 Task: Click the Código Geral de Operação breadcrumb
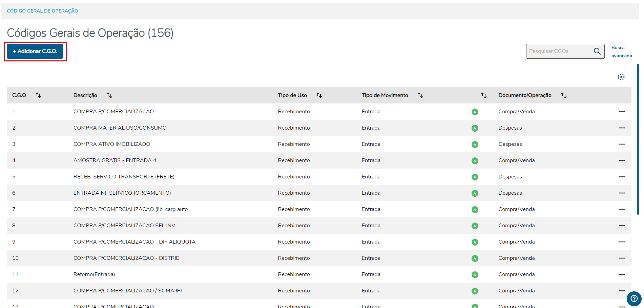42,11
